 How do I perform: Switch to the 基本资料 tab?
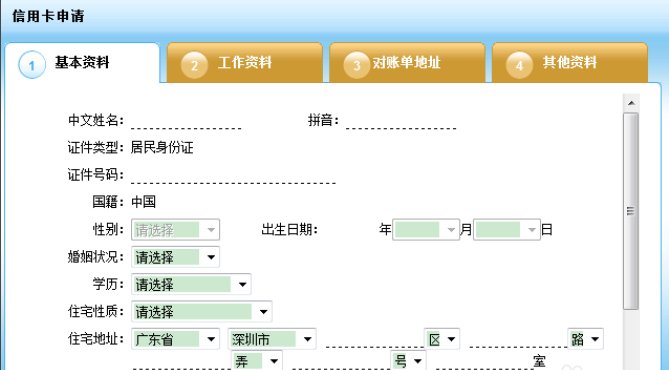[82, 63]
